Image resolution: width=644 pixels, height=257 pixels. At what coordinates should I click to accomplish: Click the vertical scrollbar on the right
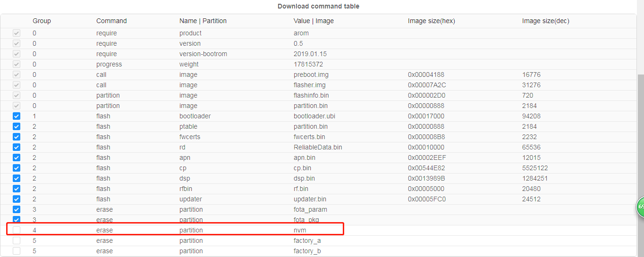click(640, 141)
